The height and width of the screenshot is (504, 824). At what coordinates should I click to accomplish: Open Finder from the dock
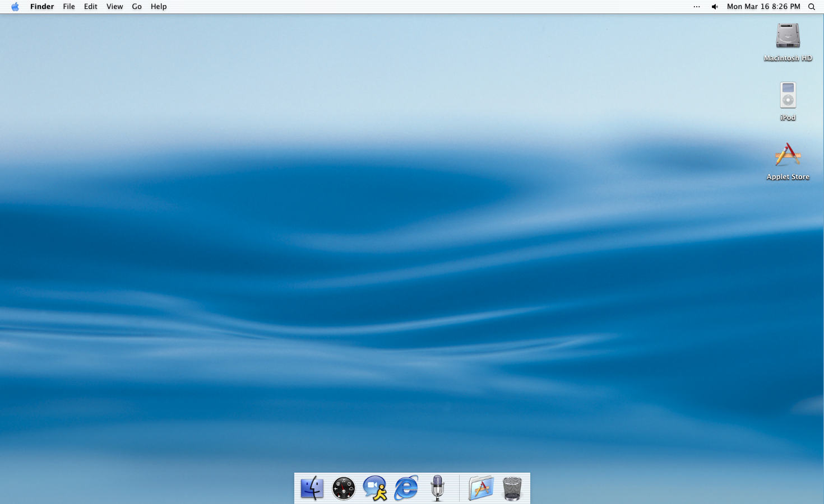312,488
